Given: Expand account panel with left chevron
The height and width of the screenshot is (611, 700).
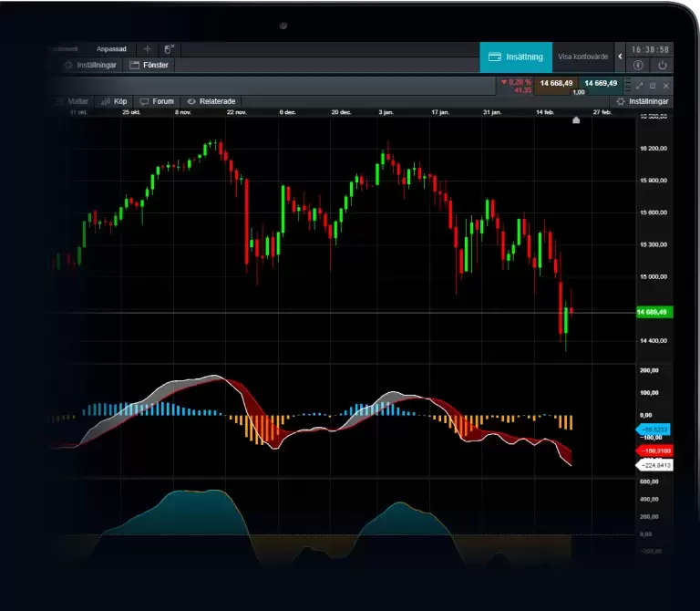Looking at the screenshot, I should (x=620, y=57).
